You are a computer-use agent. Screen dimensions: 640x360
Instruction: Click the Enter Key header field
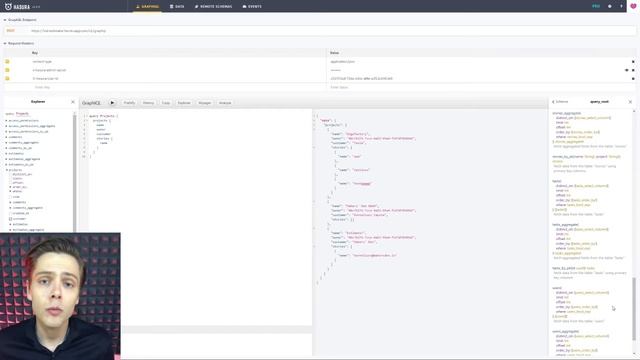point(165,87)
